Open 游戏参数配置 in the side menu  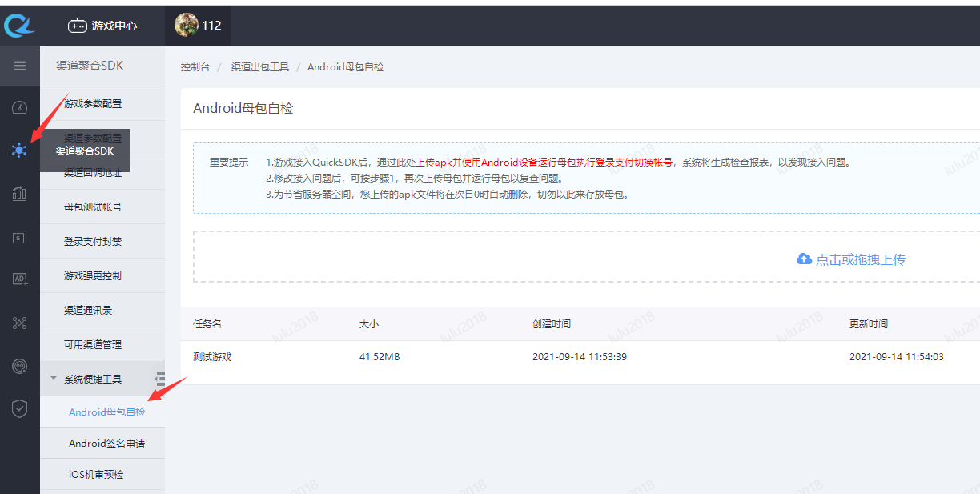(93, 104)
